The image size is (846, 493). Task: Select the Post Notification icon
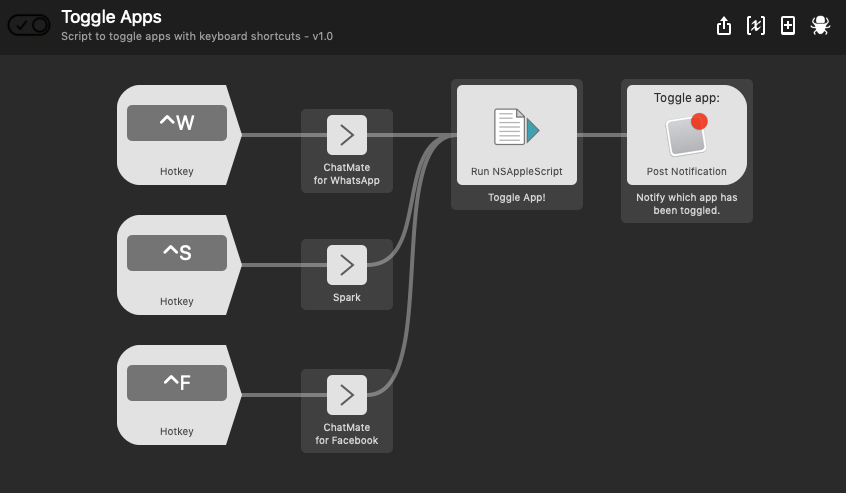(x=686, y=135)
